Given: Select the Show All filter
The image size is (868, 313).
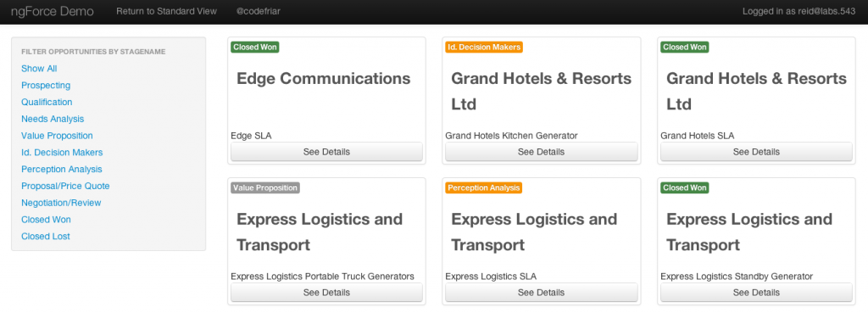Looking at the screenshot, I should (39, 69).
